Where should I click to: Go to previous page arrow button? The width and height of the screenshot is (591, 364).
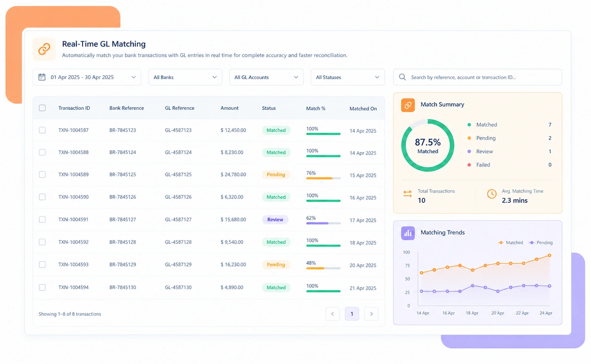click(x=332, y=314)
